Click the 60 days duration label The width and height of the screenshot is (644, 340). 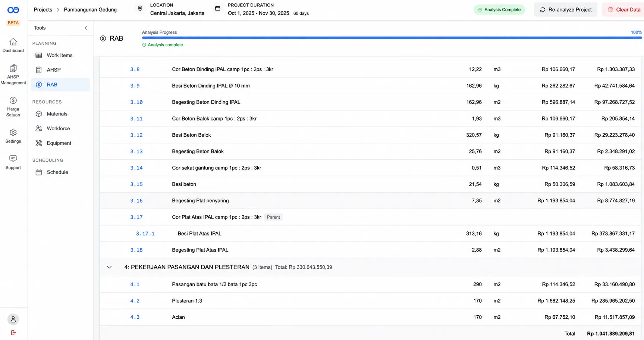[301, 13]
